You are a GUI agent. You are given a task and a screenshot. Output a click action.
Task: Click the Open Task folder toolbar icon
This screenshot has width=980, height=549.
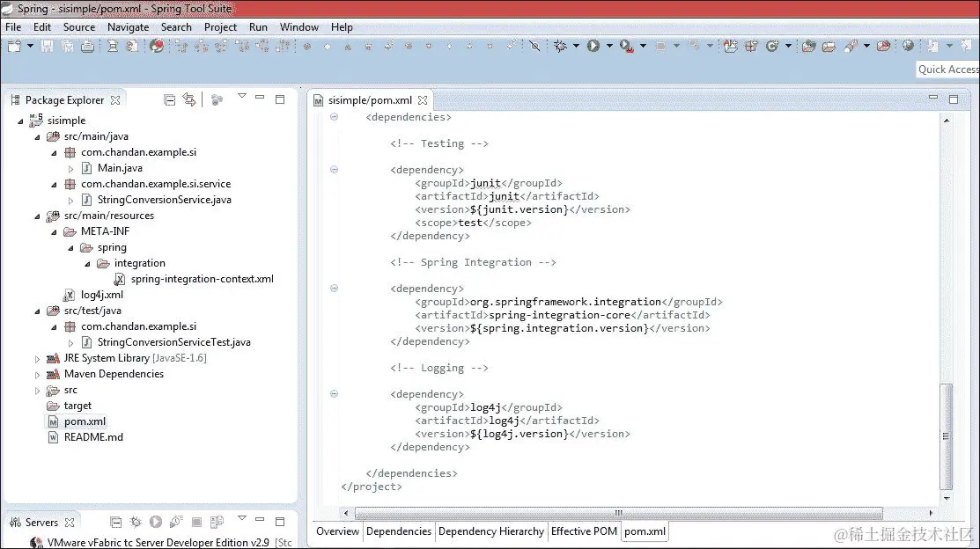pos(829,47)
